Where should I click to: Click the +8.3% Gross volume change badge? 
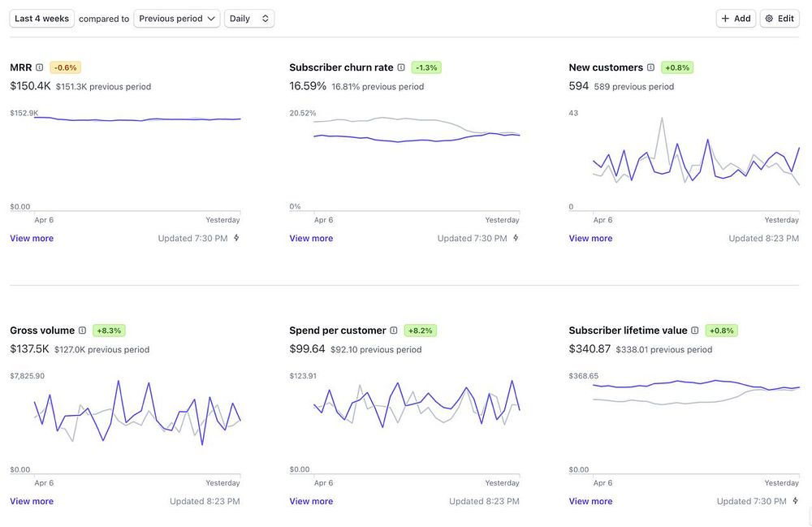pyautogui.click(x=109, y=330)
